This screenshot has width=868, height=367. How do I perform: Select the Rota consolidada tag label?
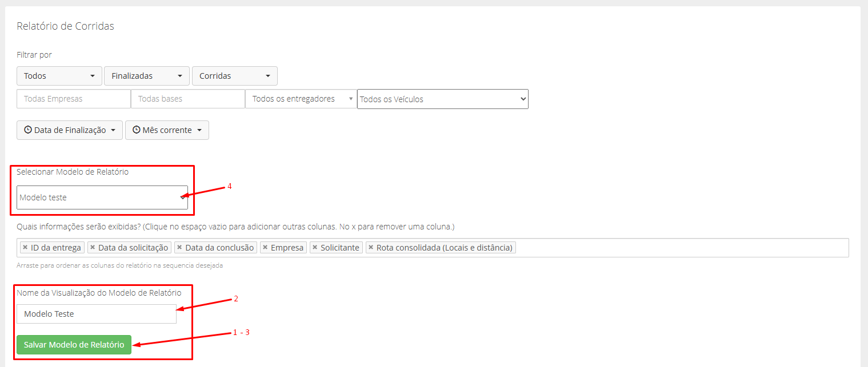(445, 248)
